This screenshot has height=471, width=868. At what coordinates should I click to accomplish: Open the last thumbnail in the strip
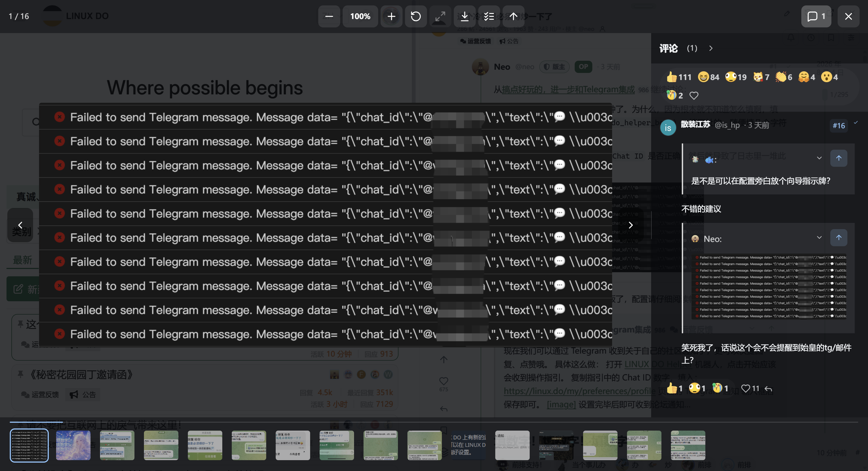point(688,445)
